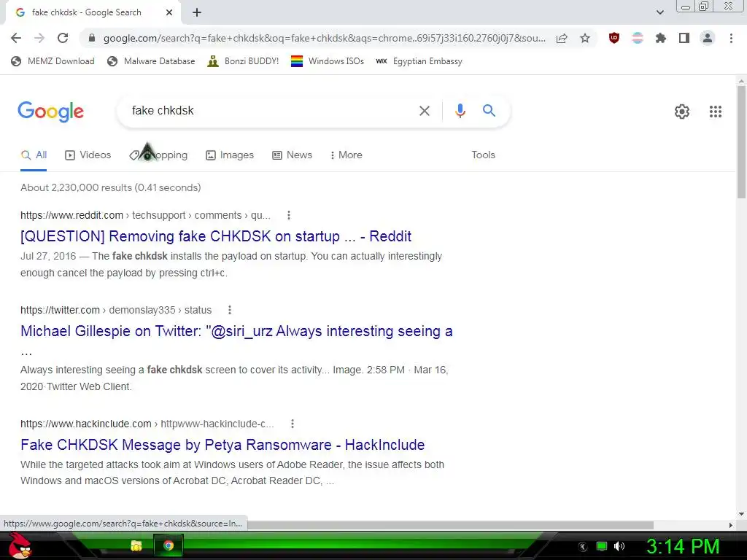This screenshot has width=747, height=560.
Task: Open the volume speaker tray icon
Action: tap(619, 546)
